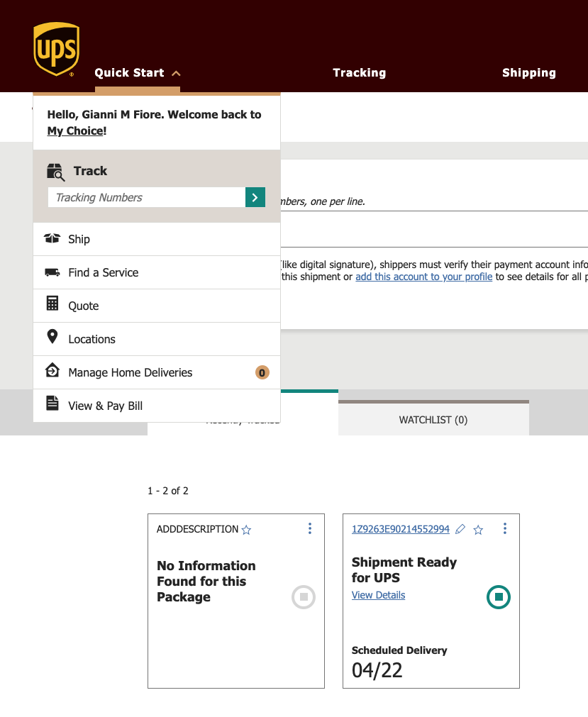Click View Details link on shipment card
Screen dimensions: 588x717
click(x=378, y=595)
